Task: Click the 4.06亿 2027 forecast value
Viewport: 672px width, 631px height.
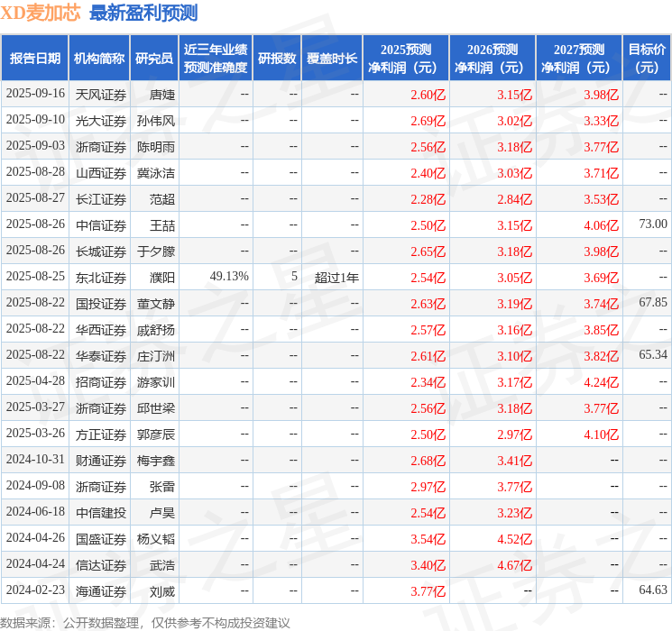Action: pos(602,225)
